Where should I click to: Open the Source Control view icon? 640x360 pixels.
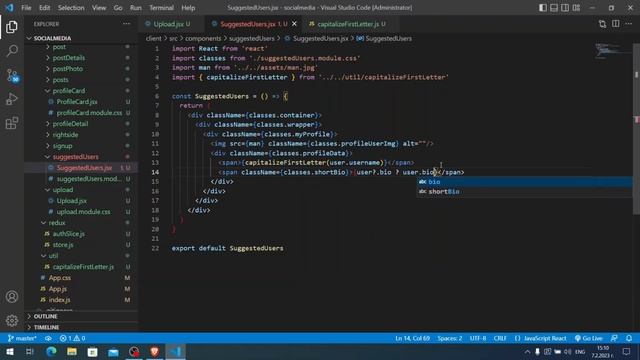(x=12, y=76)
